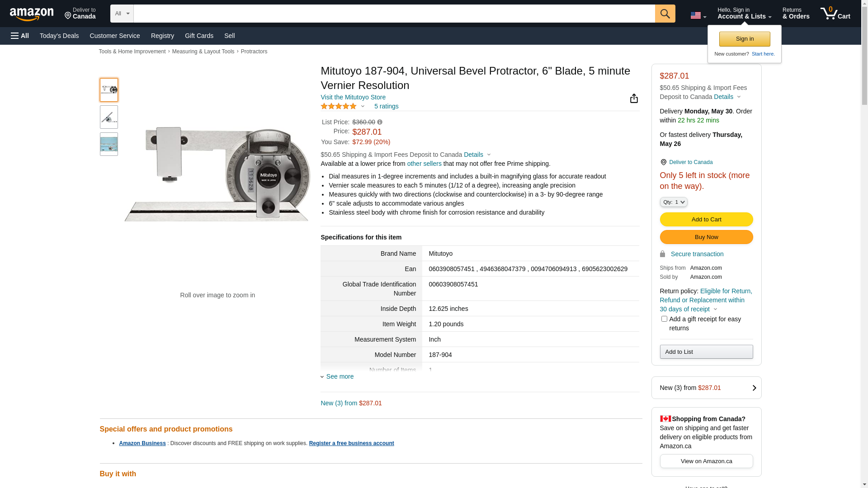This screenshot has height=488, width=868.
Task: Click the share icon
Action: coord(634,99)
